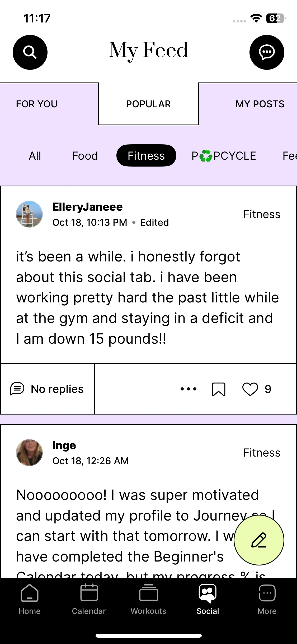The image size is (297, 644).
Task: Open Inge's profile avatar
Action: point(29,453)
